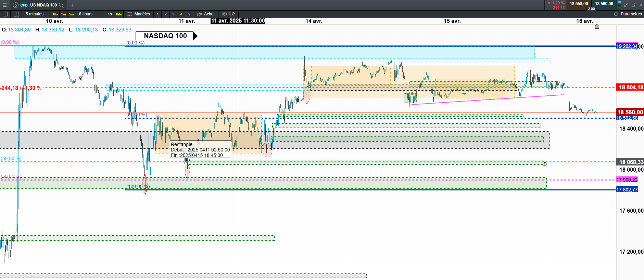Image resolution: width=644 pixels, height=280 pixels.
Task: Click the Paramètres settings label
Action: click(x=631, y=14)
